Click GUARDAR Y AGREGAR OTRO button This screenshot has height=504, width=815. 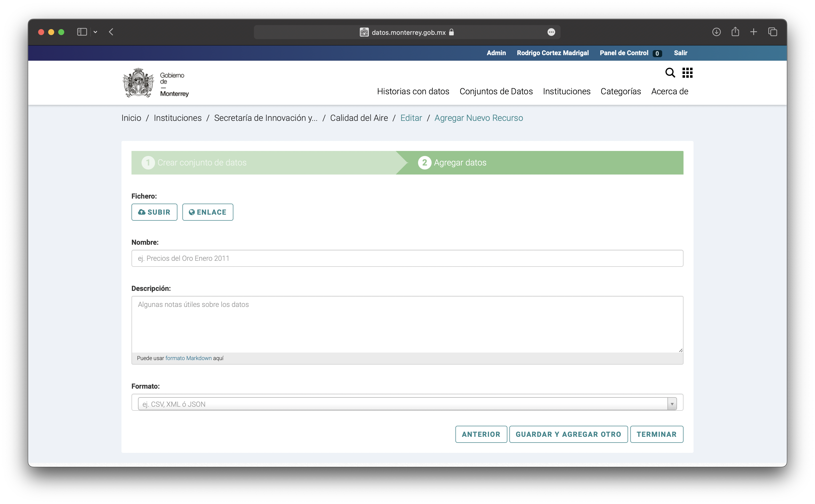568,434
